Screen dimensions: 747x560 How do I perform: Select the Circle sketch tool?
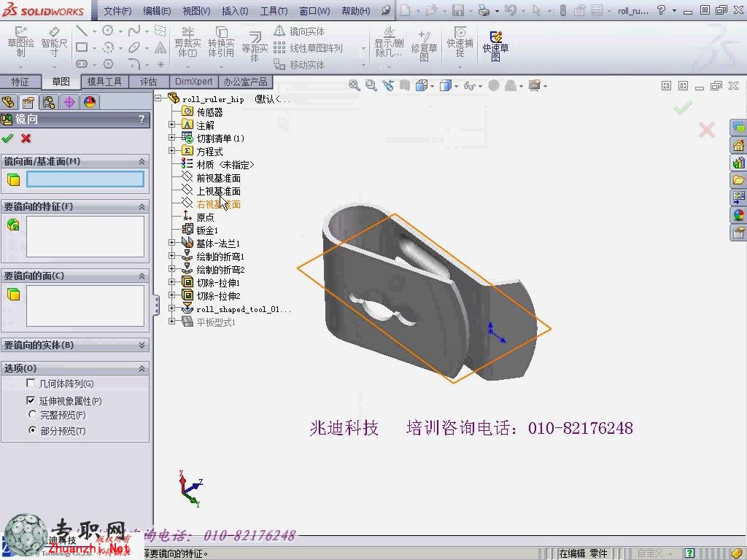click(108, 31)
